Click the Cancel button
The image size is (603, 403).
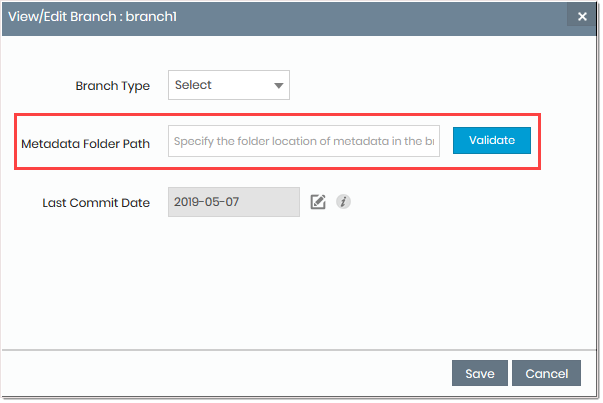(x=546, y=374)
